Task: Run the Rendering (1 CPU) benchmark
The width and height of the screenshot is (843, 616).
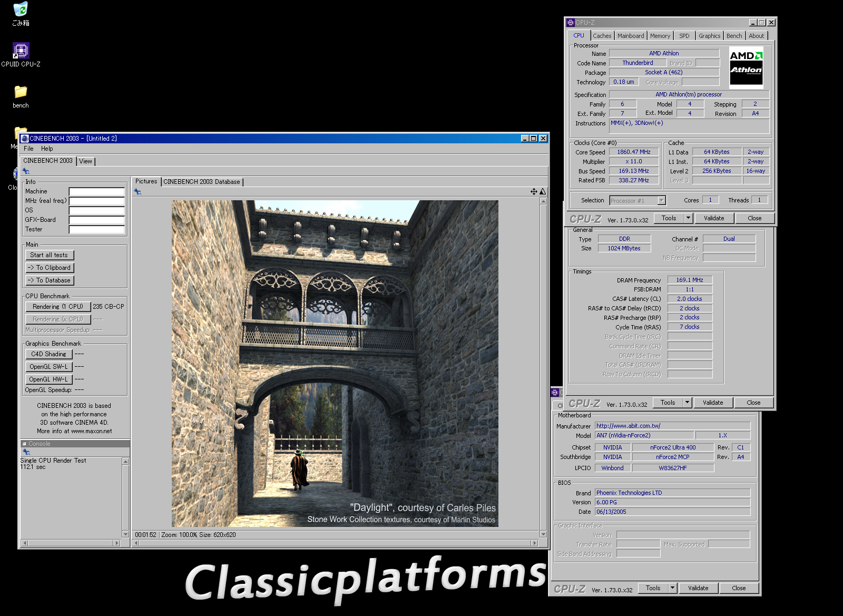Action: 58,307
